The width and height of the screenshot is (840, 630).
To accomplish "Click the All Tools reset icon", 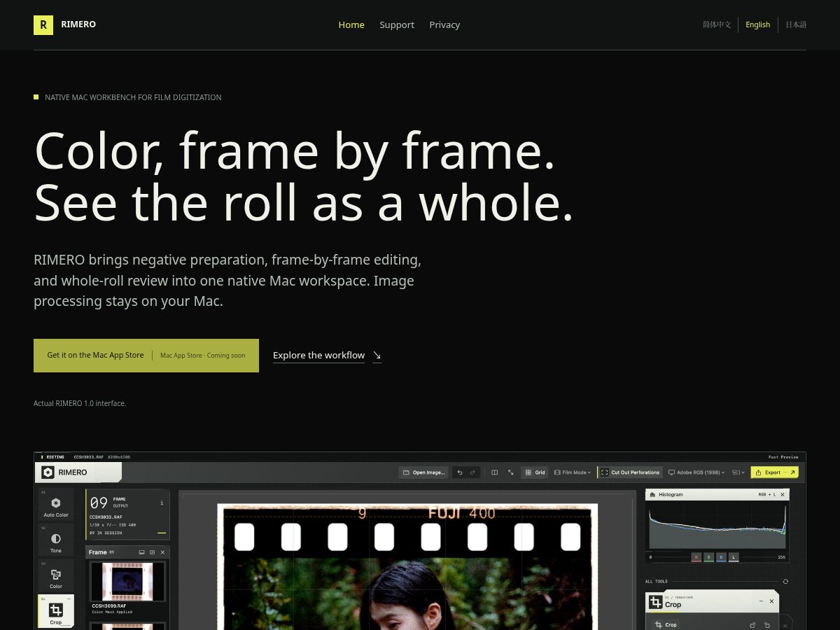I will coord(785,582).
